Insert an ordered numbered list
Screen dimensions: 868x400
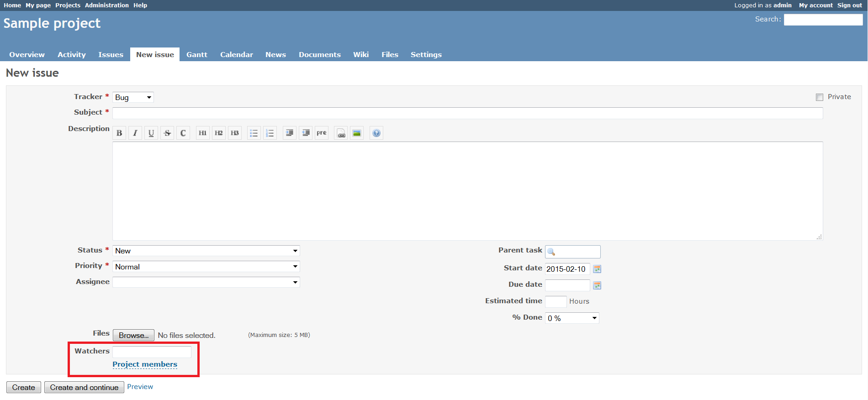(x=270, y=133)
